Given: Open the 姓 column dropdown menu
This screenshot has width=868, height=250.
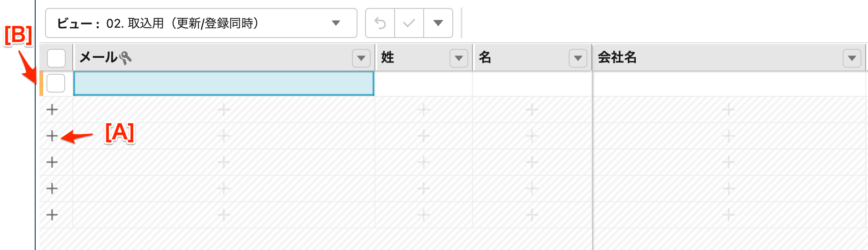Looking at the screenshot, I should pos(459,58).
